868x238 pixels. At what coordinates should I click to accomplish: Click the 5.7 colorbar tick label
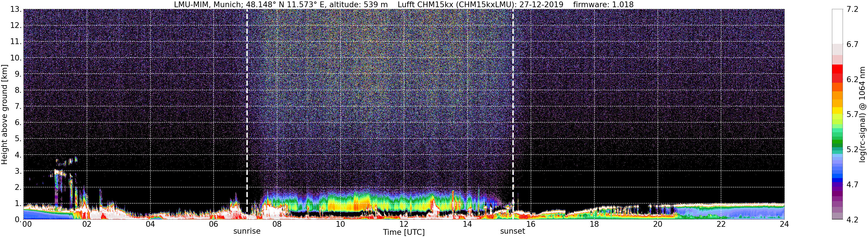click(852, 114)
